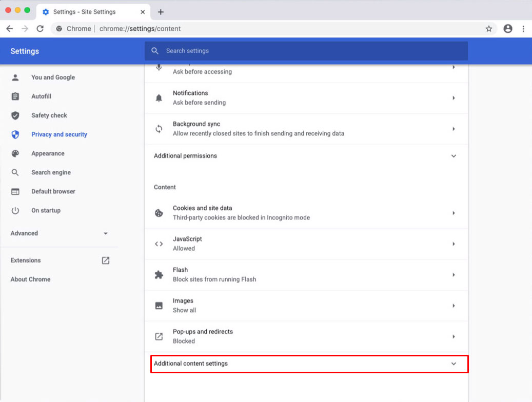Select Privacy and security in sidebar
Viewport: 532px width, 402px height.
tap(59, 134)
